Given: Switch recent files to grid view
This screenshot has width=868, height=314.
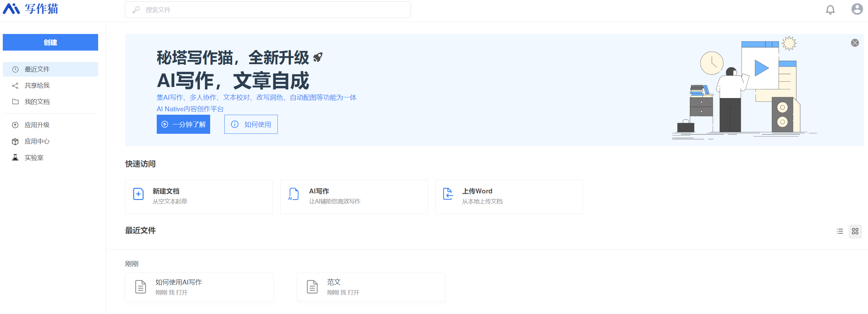Looking at the screenshot, I should (x=855, y=231).
